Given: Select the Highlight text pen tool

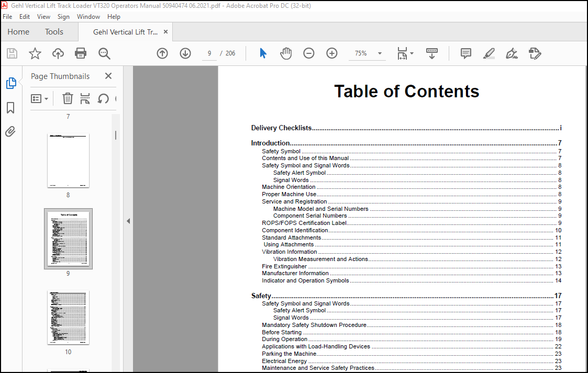Looking at the screenshot, I should [489, 53].
